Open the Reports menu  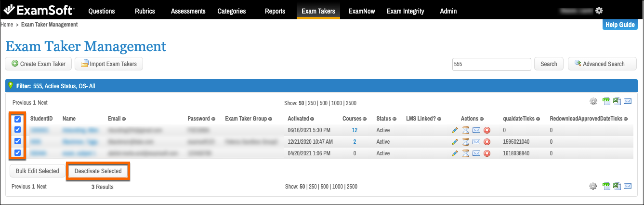pyautogui.click(x=275, y=11)
